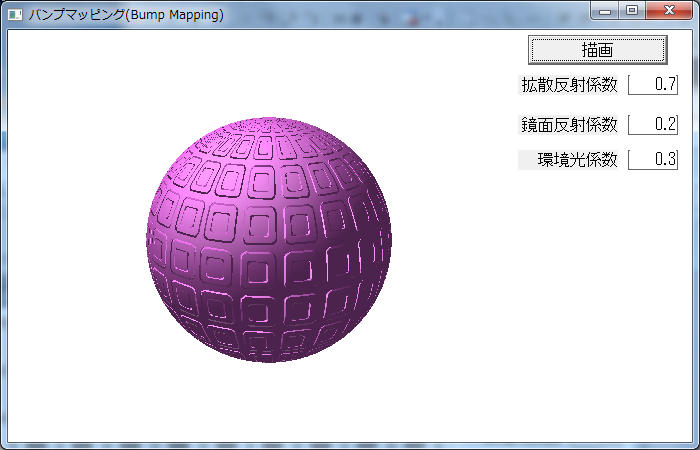
Task: Click the 描画 (Draw) button
Action: pyautogui.click(x=597, y=50)
